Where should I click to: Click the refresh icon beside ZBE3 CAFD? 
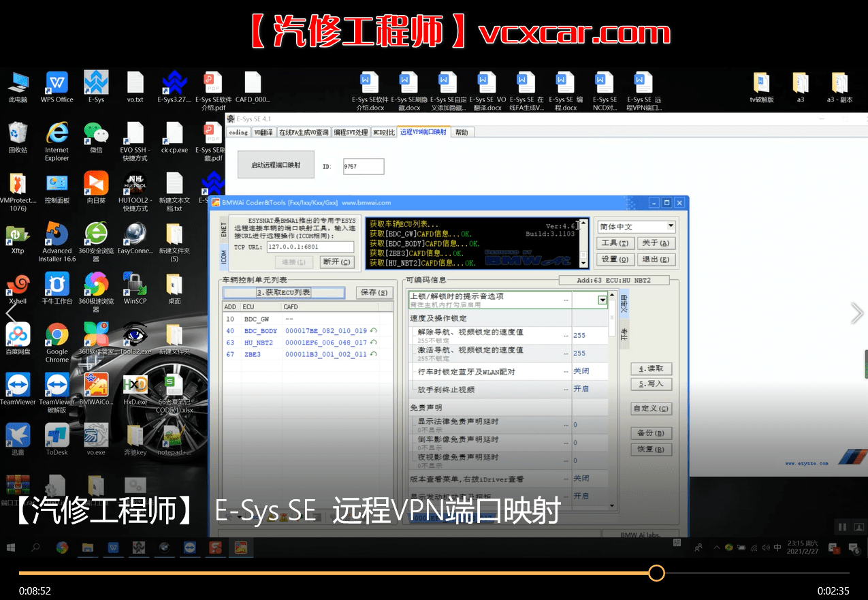(373, 354)
